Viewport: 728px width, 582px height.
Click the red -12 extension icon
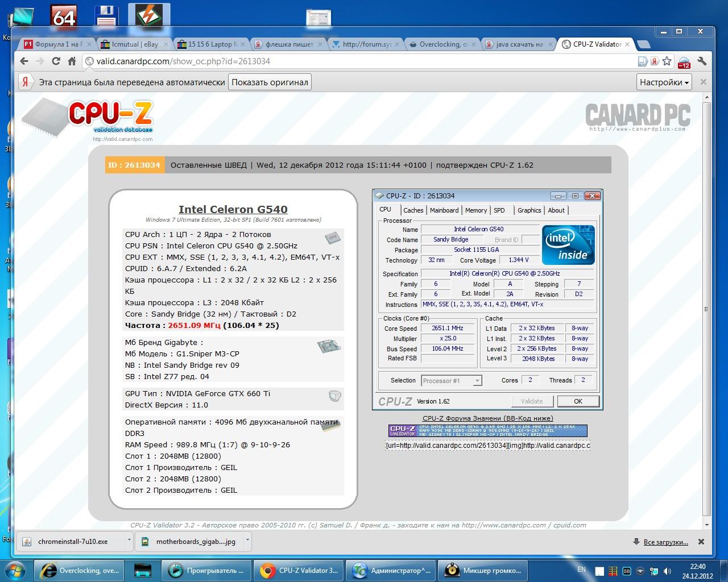coord(684,62)
